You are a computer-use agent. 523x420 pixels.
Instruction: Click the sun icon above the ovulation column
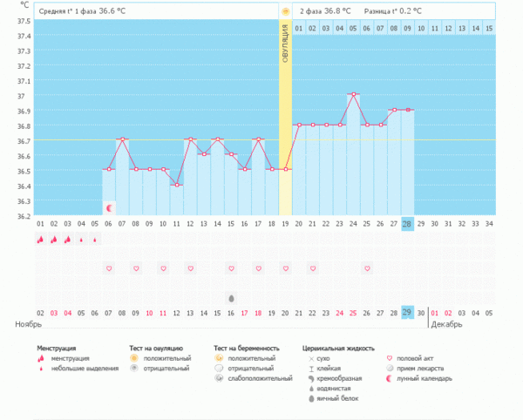coord(285,11)
